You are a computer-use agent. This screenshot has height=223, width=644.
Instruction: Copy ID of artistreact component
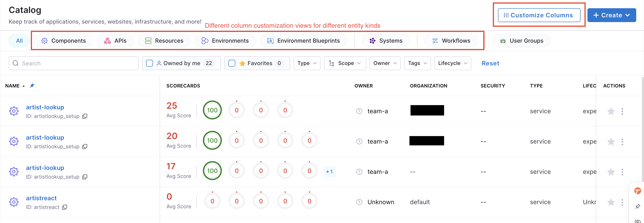pyautogui.click(x=65, y=207)
